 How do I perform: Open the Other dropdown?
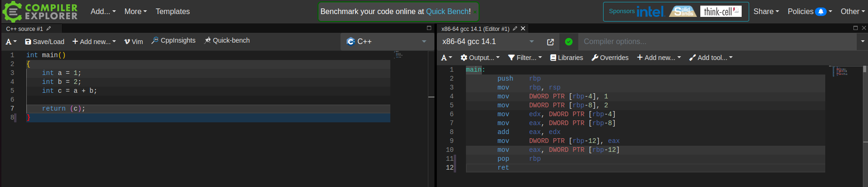(x=852, y=11)
